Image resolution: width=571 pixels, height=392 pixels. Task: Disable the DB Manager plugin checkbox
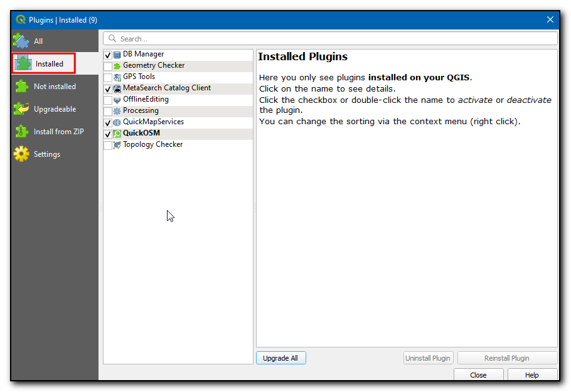[108, 55]
